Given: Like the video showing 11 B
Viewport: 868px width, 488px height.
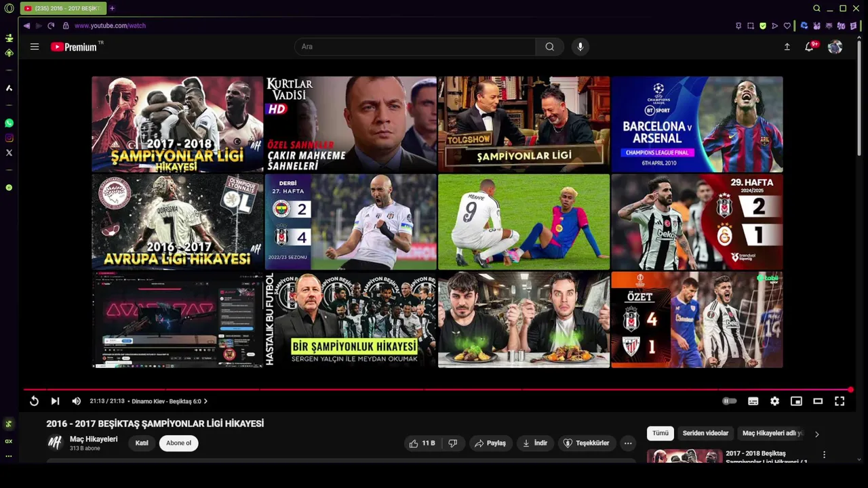Looking at the screenshot, I should click(x=422, y=443).
